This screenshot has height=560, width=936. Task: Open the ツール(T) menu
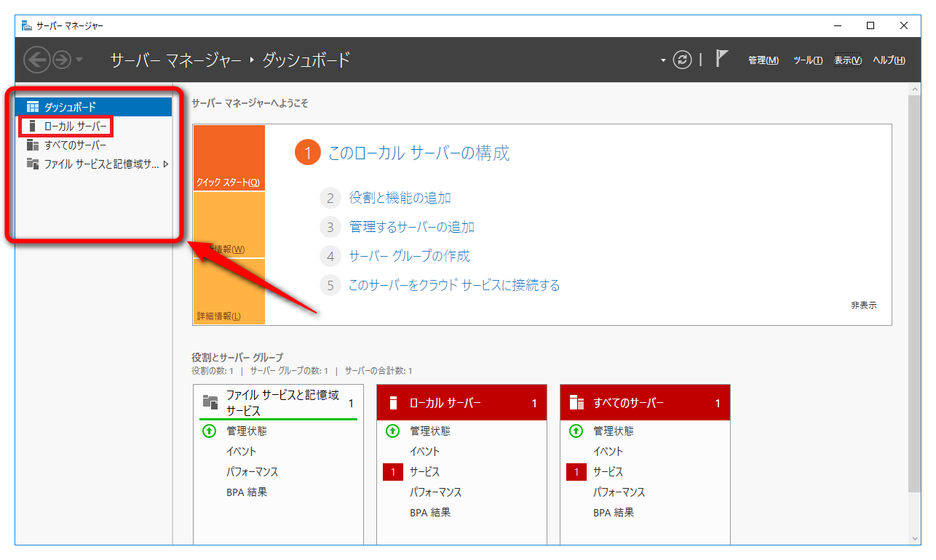click(808, 60)
